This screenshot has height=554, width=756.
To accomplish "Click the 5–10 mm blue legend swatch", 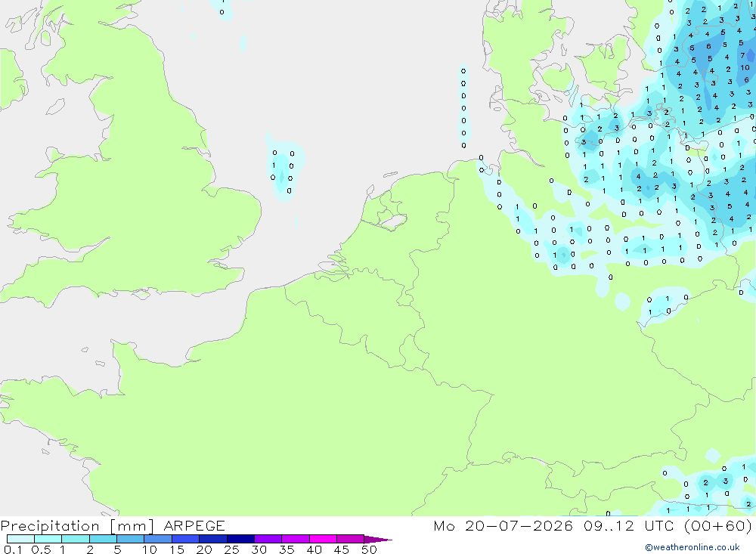I will pyautogui.click(x=131, y=539).
